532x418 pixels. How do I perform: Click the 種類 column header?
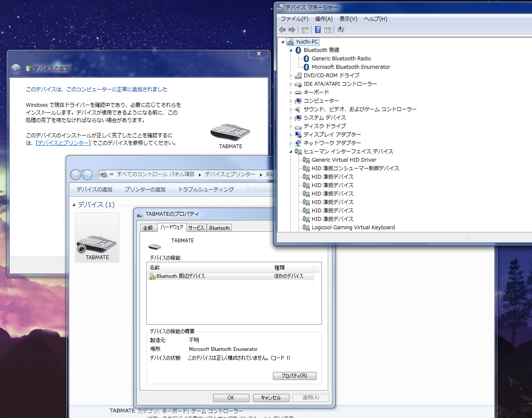[x=293, y=267]
